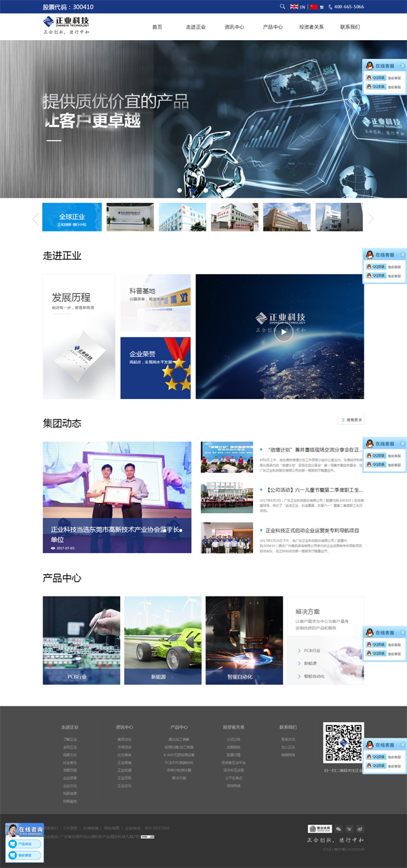
Task: Click the previous arrow of factory thumbnail carousel
Action: coord(35,219)
